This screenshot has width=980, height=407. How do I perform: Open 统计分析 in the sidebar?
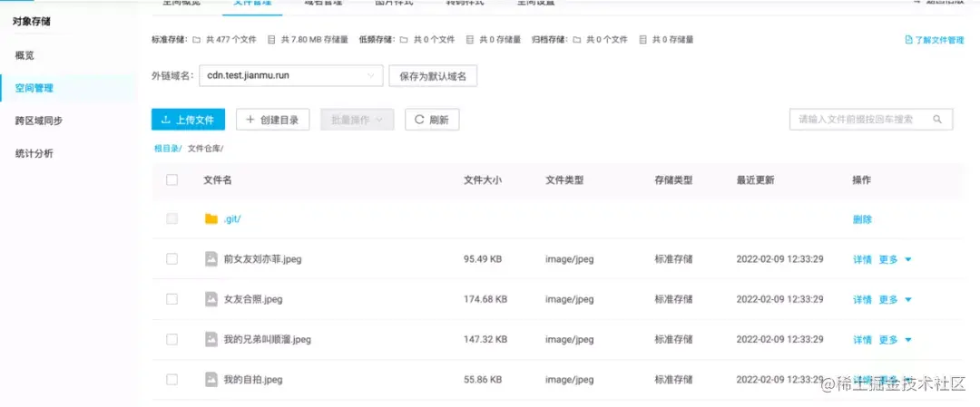[34, 153]
